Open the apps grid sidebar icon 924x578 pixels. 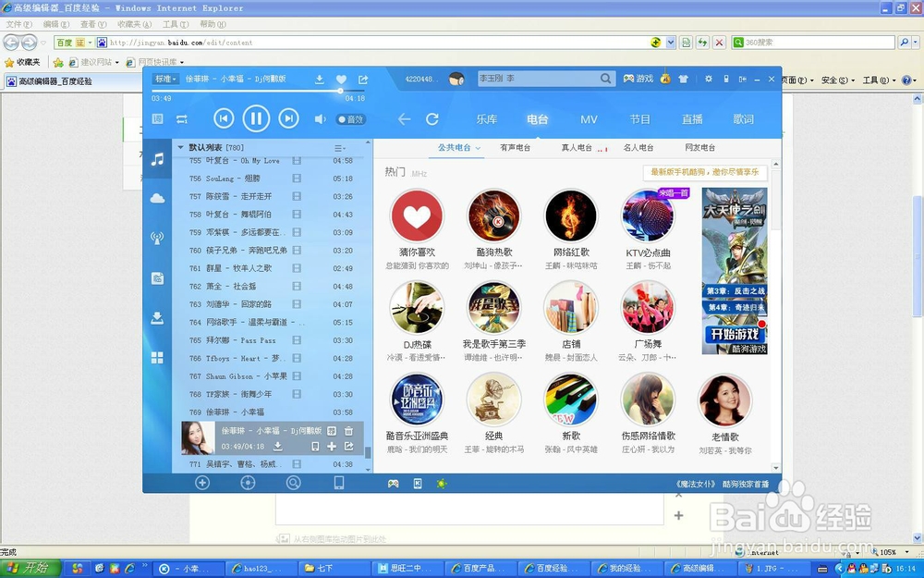pyautogui.click(x=157, y=358)
